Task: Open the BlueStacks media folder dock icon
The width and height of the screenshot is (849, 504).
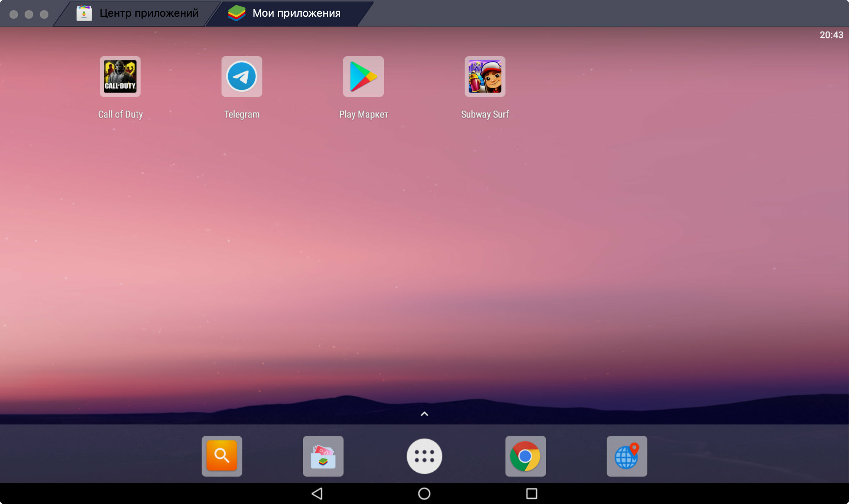Action: 323,456
